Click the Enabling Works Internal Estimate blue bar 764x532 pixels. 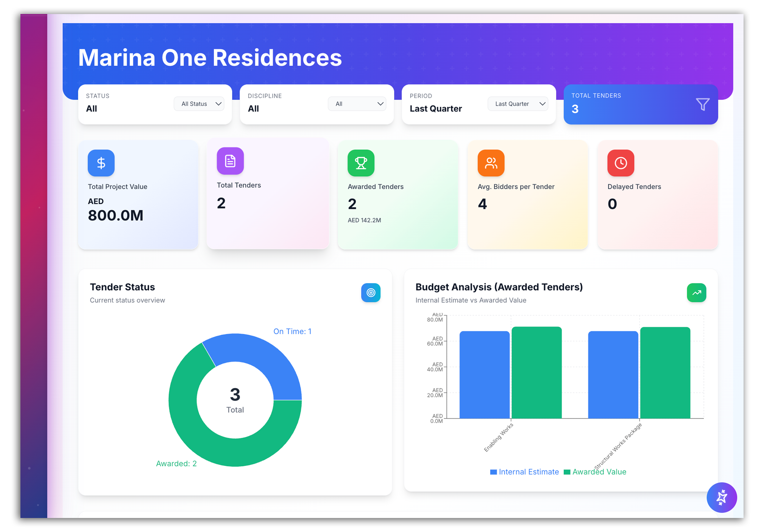[x=484, y=375]
